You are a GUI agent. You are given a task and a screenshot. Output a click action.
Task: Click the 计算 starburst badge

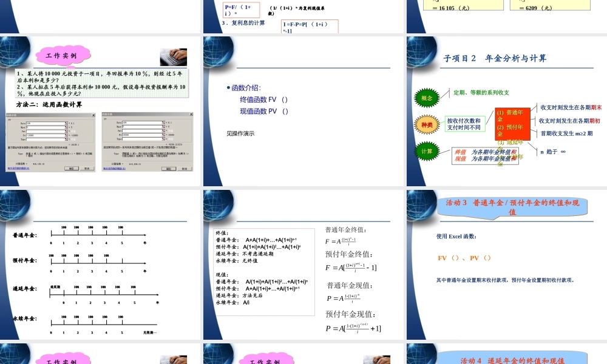pos(426,150)
